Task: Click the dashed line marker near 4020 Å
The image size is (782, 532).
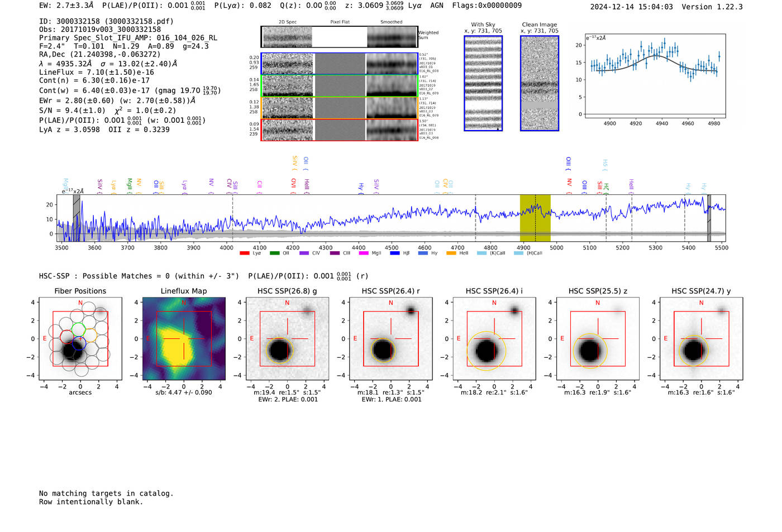Action: click(x=232, y=218)
